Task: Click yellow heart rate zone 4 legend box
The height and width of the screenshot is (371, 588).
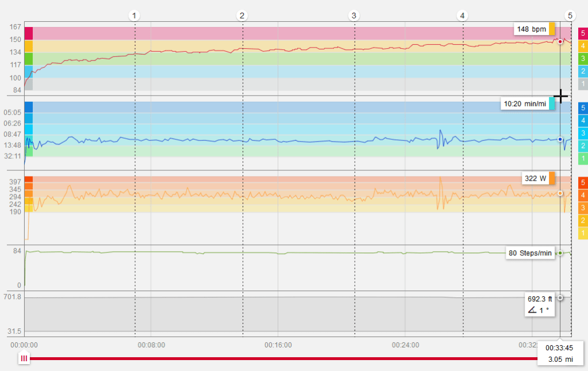Action: (x=583, y=46)
